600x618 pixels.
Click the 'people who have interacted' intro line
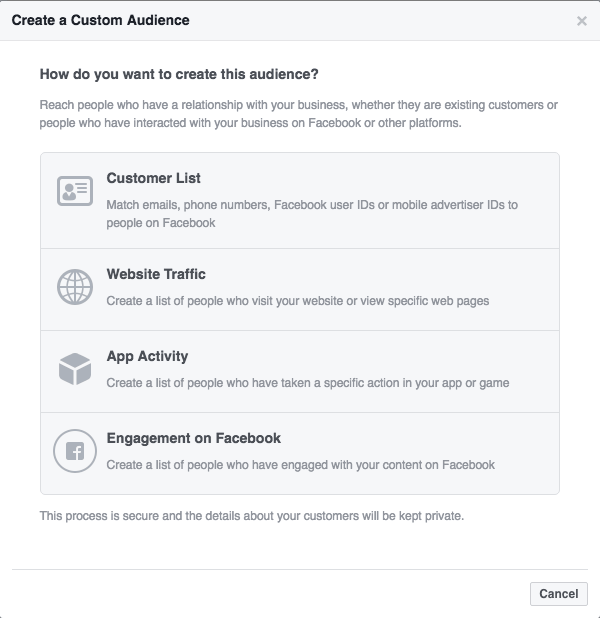(x=250, y=123)
